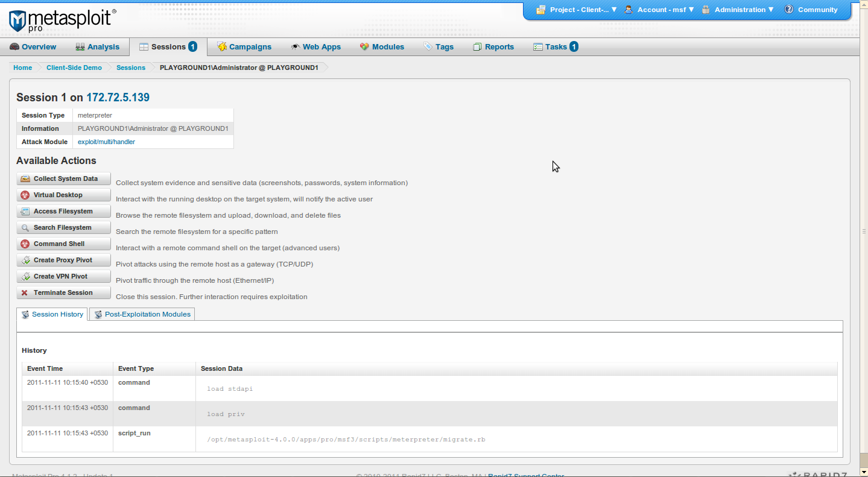This screenshot has height=477, width=868.
Task: Launch the Virtual Desktop action
Action: [x=64, y=195]
